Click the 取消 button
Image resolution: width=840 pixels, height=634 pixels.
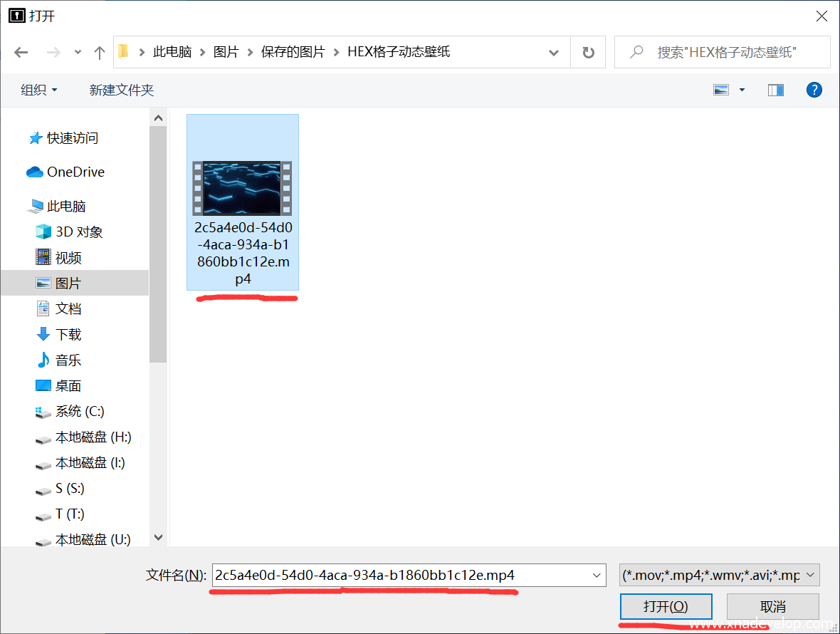[x=772, y=606]
